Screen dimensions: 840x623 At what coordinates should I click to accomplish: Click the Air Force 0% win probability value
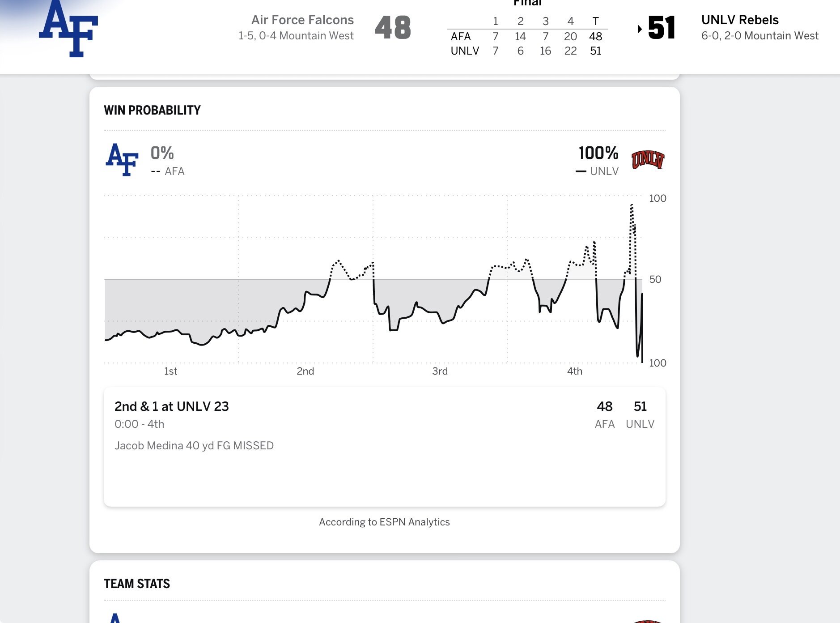162,153
